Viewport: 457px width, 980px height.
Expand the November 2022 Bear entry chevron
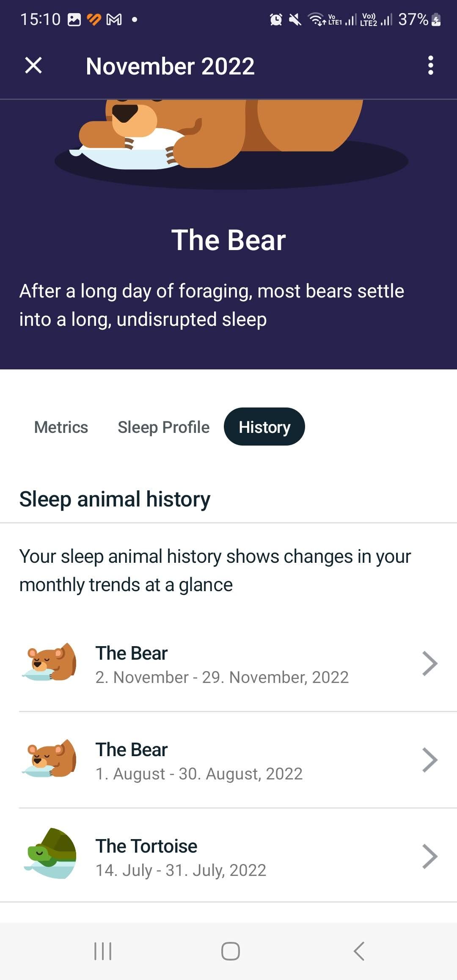click(x=429, y=663)
